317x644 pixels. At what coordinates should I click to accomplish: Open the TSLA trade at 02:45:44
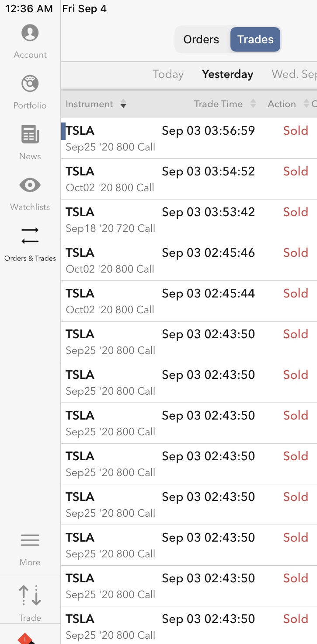188,301
